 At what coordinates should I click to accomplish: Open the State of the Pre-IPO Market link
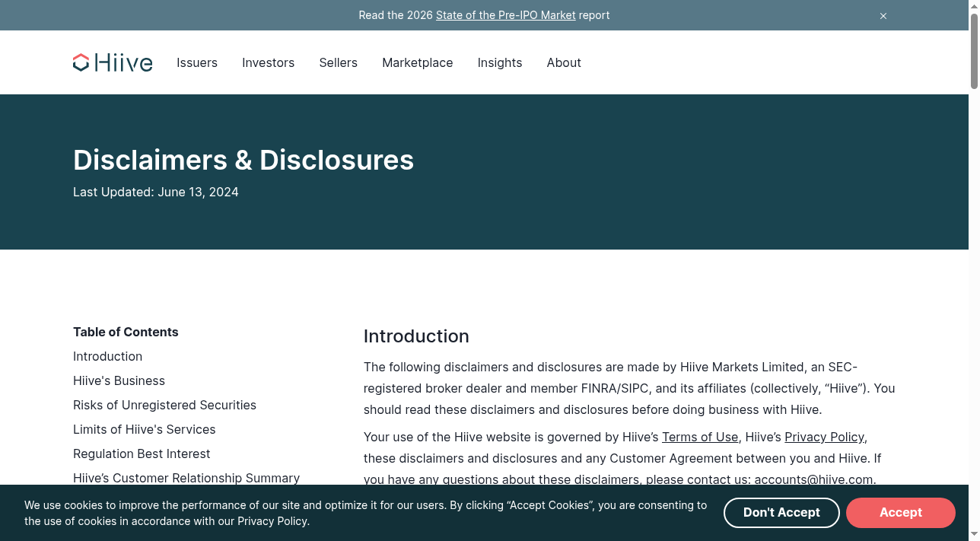coord(505,15)
